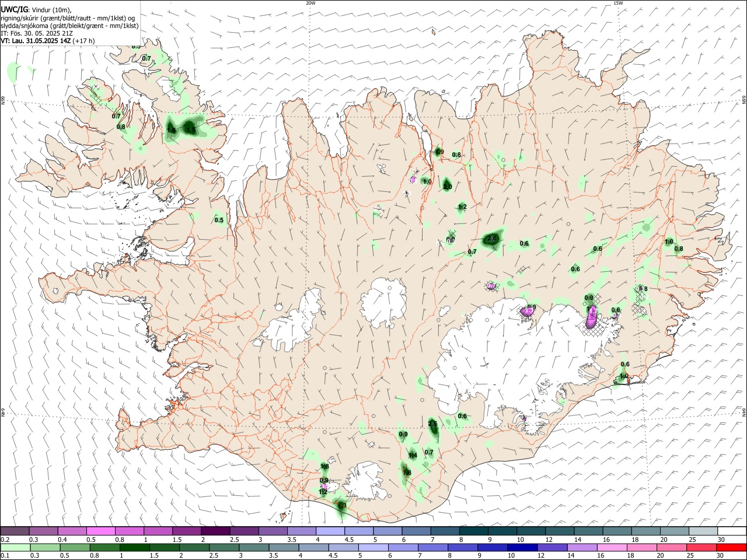Click the 15W longitude label
Viewport: 747px width, 560px height.
click(618, 3)
